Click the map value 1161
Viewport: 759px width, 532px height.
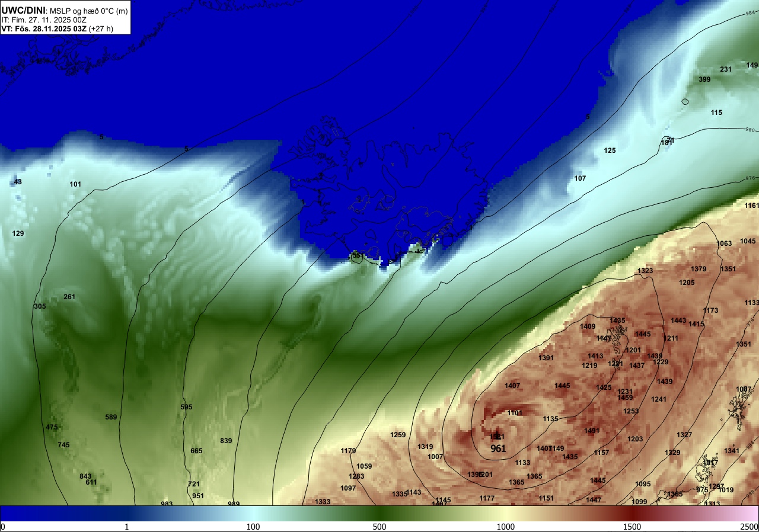pyautogui.click(x=751, y=206)
